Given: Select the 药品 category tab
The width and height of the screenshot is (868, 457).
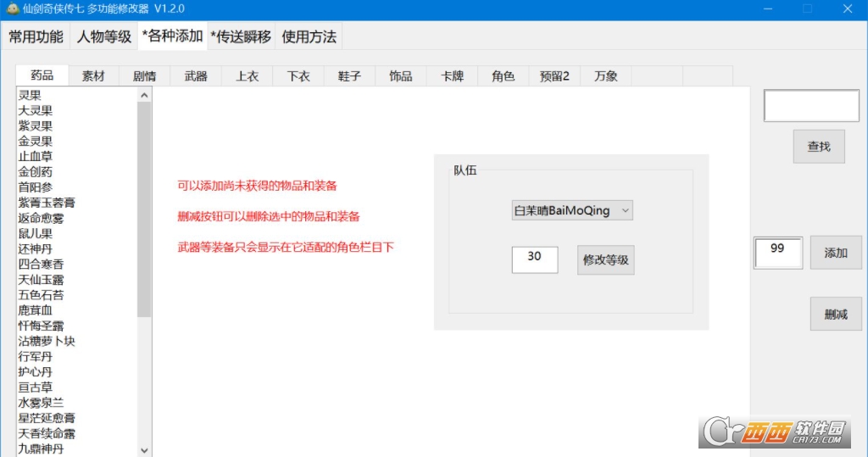Looking at the screenshot, I should 42,75.
